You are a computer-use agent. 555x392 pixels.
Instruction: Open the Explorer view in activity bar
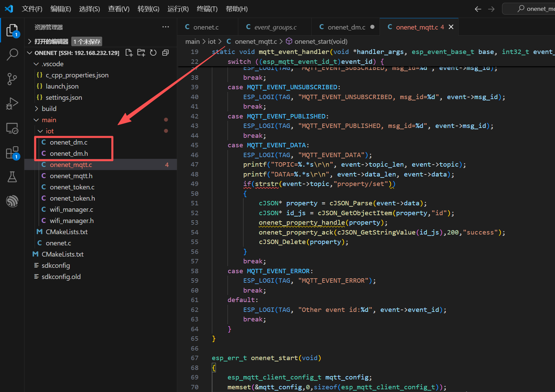(12, 31)
